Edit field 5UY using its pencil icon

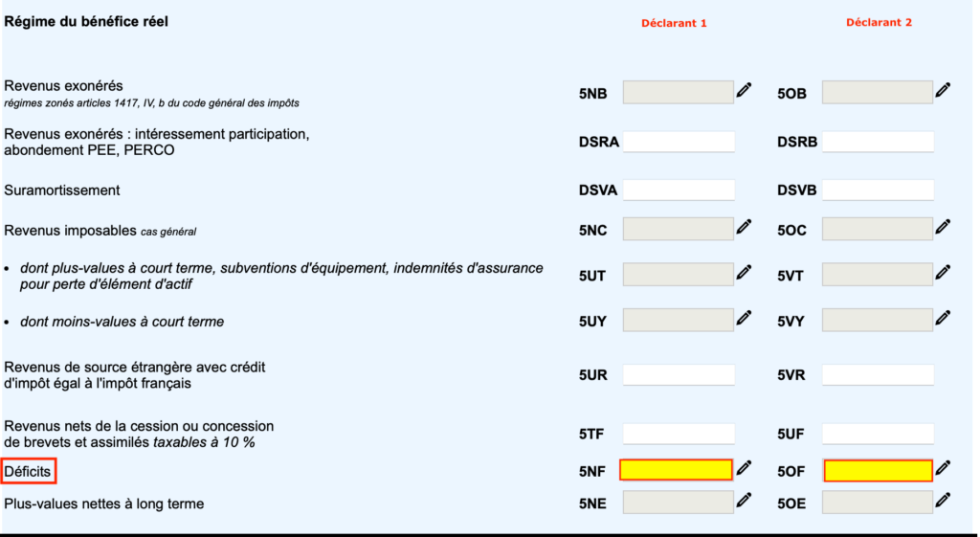(x=744, y=318)
